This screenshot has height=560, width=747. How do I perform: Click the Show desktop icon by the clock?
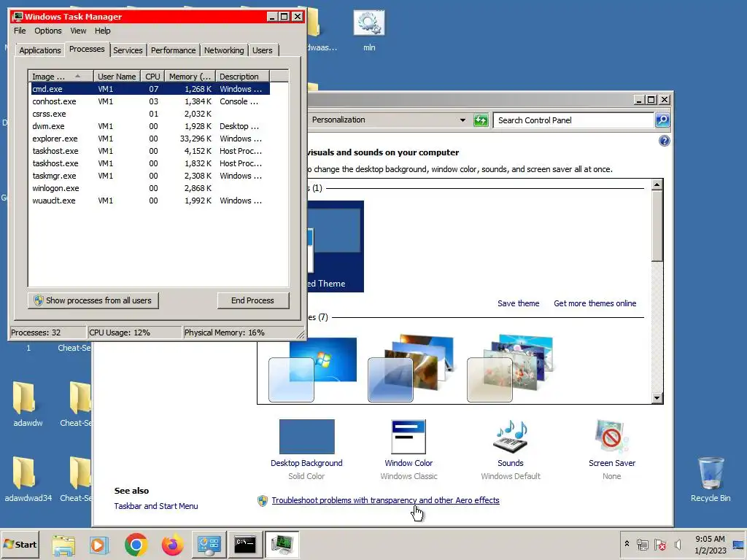[740, 545]
